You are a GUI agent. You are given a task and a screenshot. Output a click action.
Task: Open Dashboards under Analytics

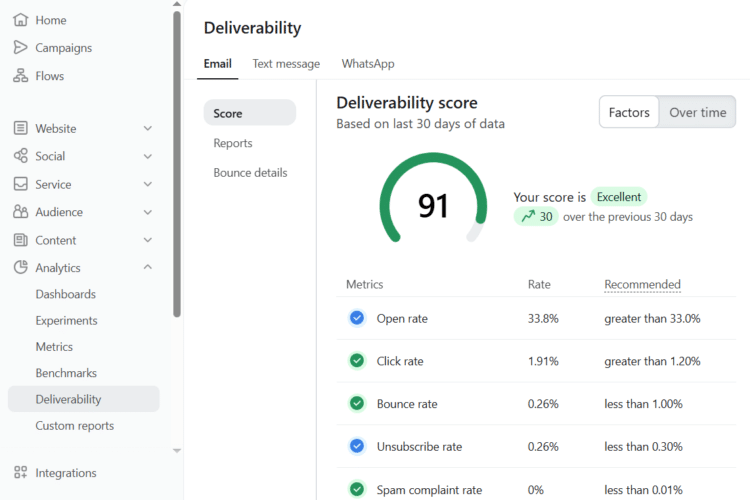[66, 294]
